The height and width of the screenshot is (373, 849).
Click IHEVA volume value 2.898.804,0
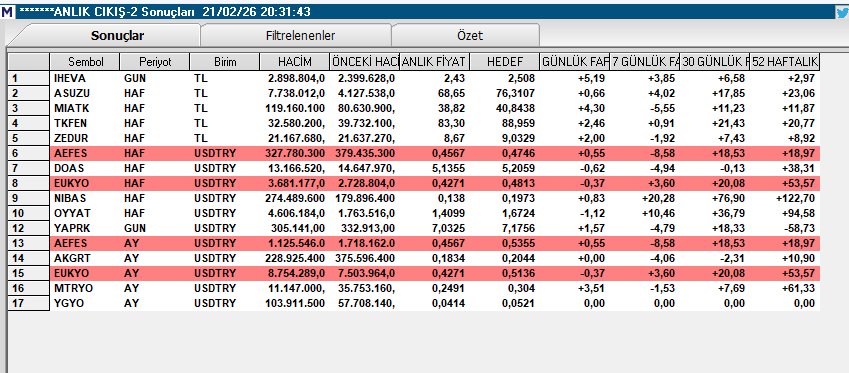click(296, 78)
